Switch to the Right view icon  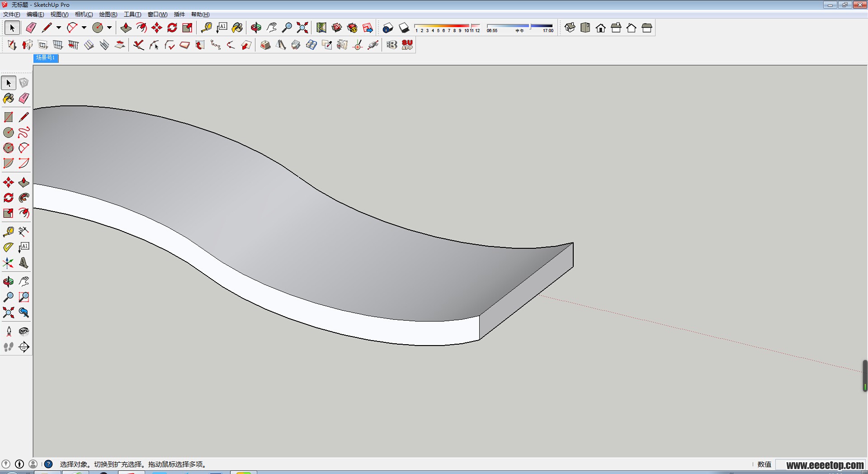[x=616, y=28]
